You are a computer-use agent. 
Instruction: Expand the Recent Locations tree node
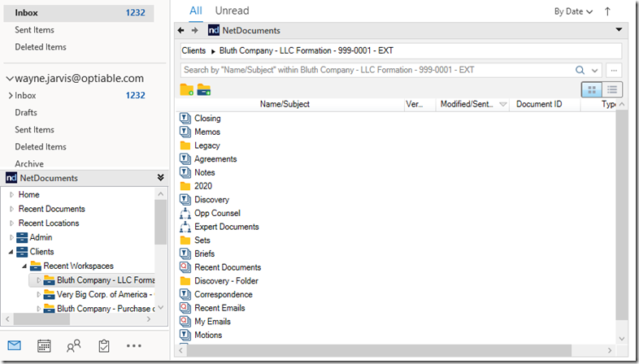(11, 223)
